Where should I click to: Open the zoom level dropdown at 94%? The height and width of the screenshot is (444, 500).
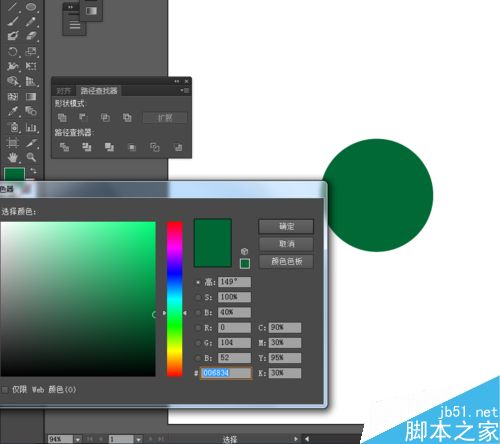(x=78, y=439)
